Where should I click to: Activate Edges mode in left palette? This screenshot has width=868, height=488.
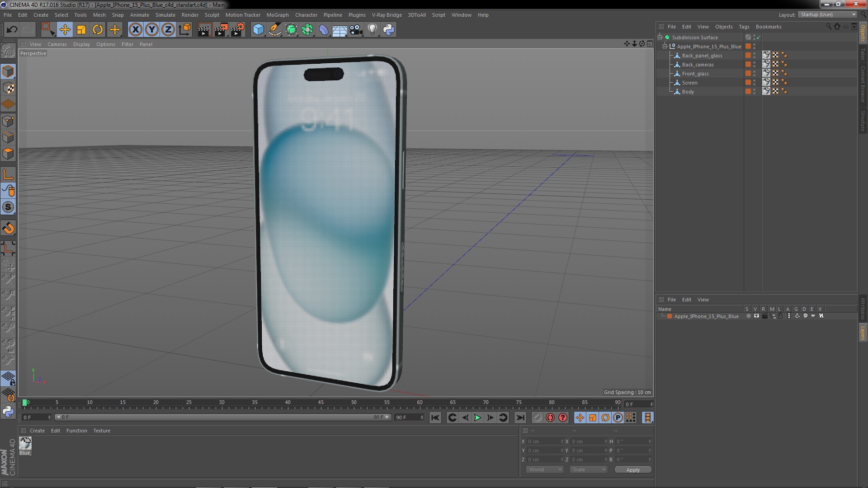pos(8,137)
